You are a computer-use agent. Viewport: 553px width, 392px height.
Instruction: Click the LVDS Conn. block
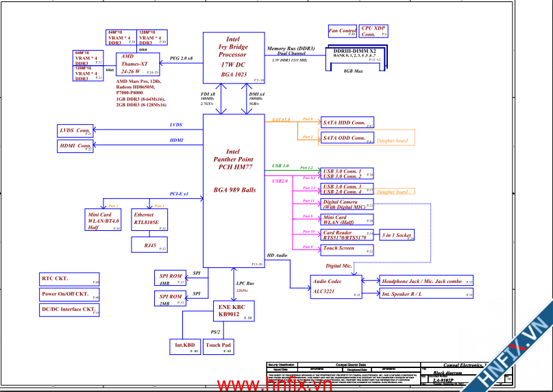pyautogui.click(x=76, y=130)
